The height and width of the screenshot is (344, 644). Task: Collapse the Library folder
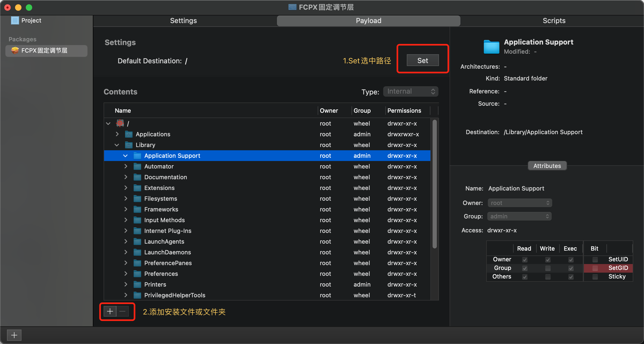point(117,145)
